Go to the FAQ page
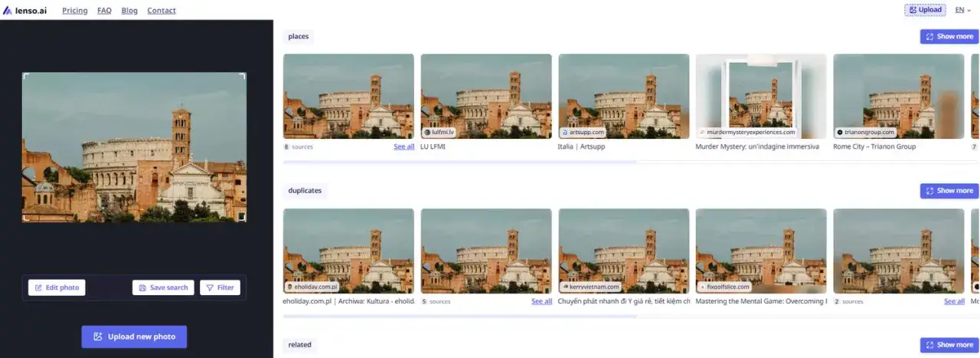This screenshot has width=980, height=358. click(x=104, y=11)
